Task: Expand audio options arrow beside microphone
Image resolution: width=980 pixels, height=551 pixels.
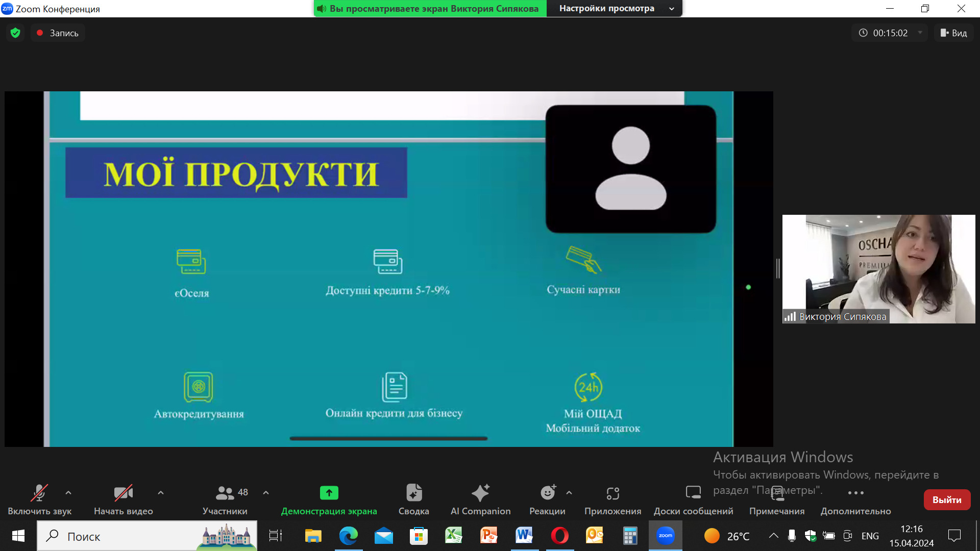Action: click(68, 493)
